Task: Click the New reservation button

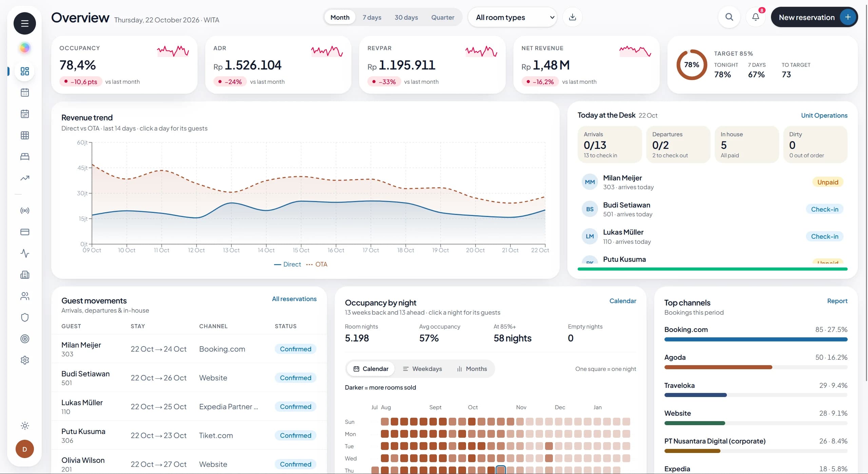Action: [x=814, y=17]
